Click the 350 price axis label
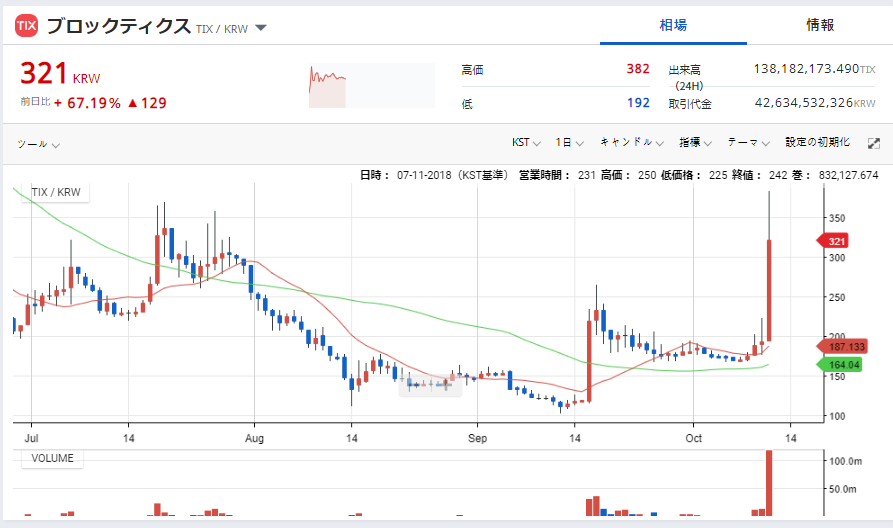 point(837,218)
